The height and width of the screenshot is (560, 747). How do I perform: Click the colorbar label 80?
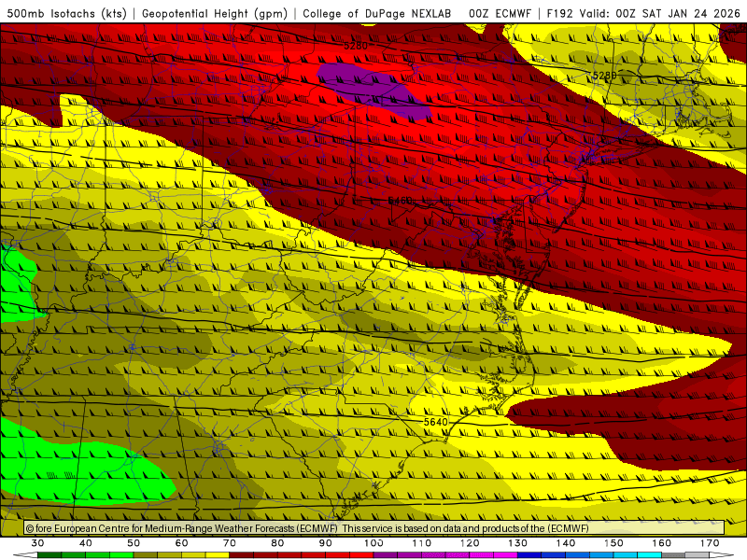click(x=277, y=543)
